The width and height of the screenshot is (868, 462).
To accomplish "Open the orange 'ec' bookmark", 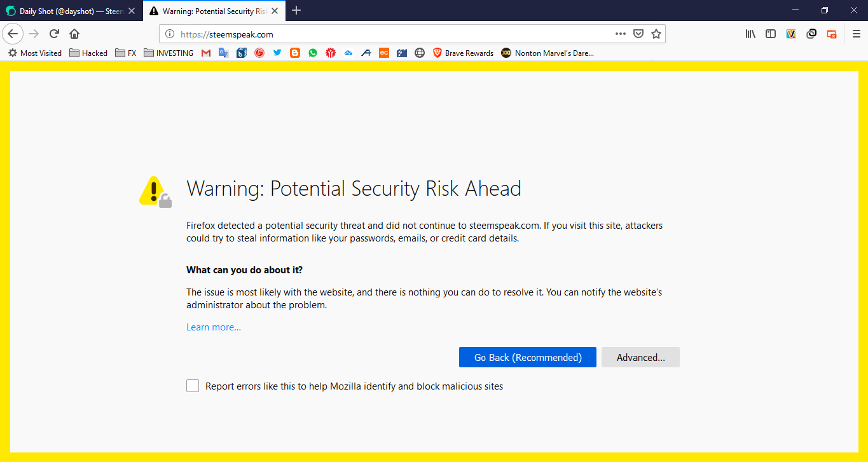I will (384, 53).
